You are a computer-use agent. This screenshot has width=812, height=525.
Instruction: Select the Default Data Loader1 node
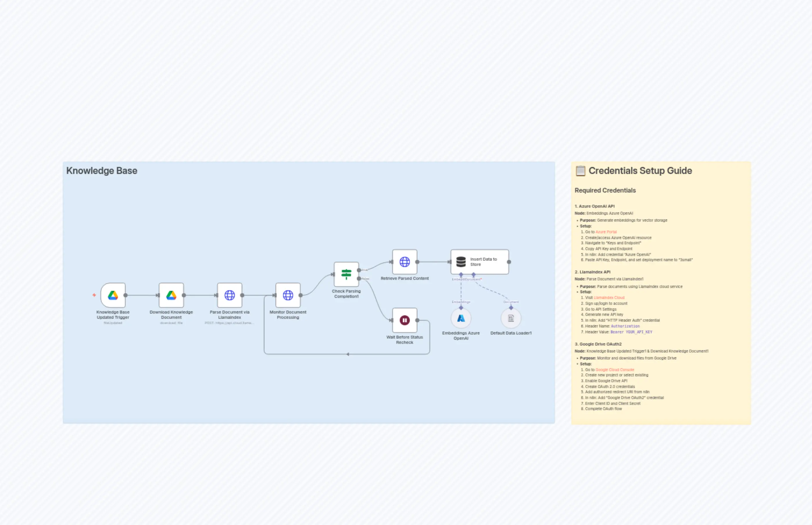click(510, 318)
